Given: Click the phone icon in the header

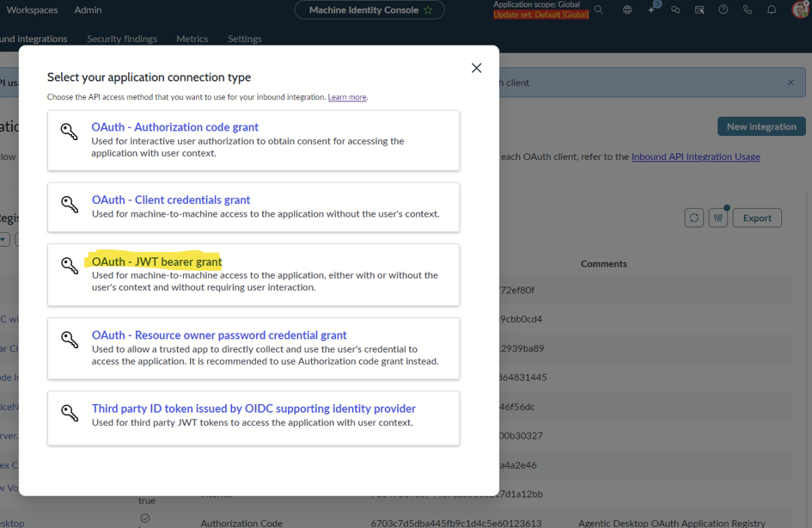Looking at the screenshot, I should [748, 9].
